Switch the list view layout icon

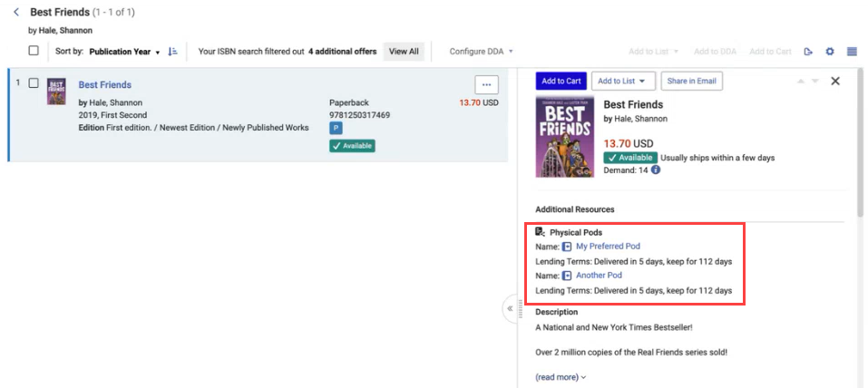coord(853,52)
